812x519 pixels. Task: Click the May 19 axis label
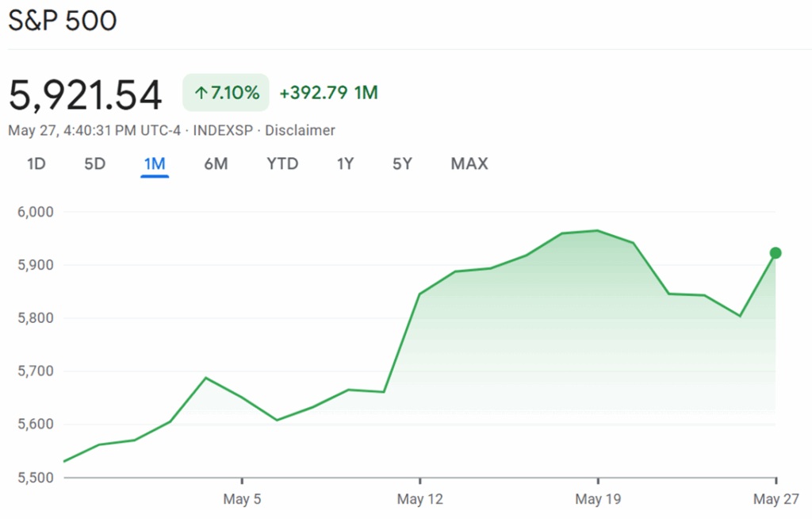pos(598,499)
